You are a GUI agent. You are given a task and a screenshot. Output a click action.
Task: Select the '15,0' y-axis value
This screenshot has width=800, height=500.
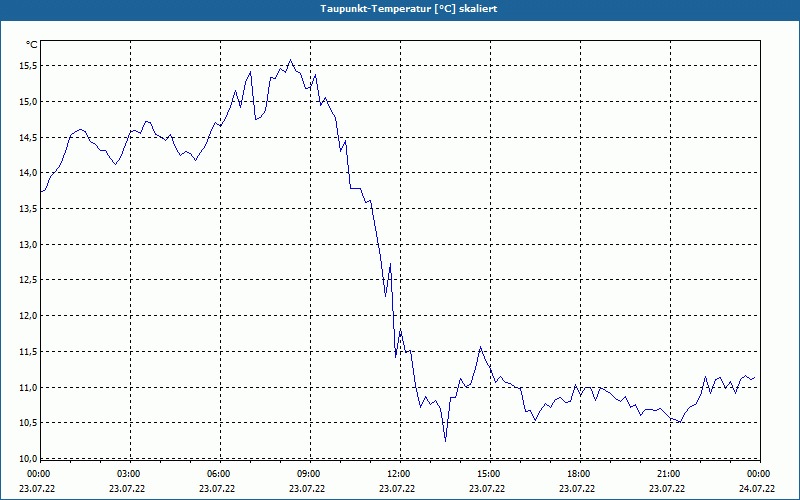(28, 102)
